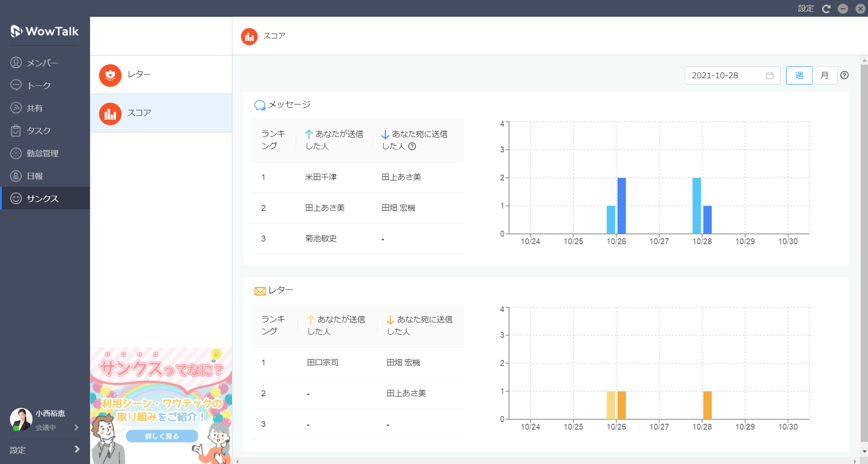Select the スコア chart icon in list
This screenshot has height=464, width=868.
tap(110, 114)
